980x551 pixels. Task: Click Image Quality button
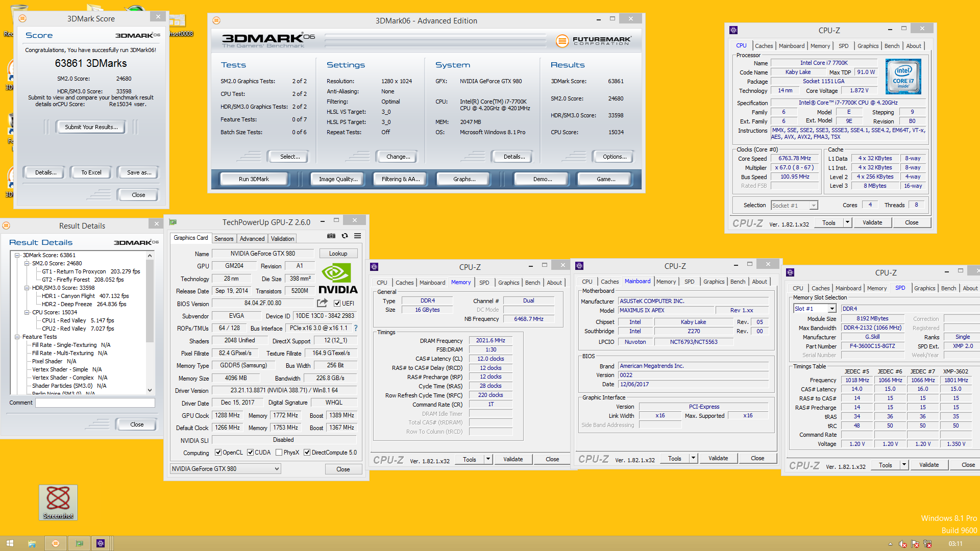pyautogui.click(x=338, y=179)
